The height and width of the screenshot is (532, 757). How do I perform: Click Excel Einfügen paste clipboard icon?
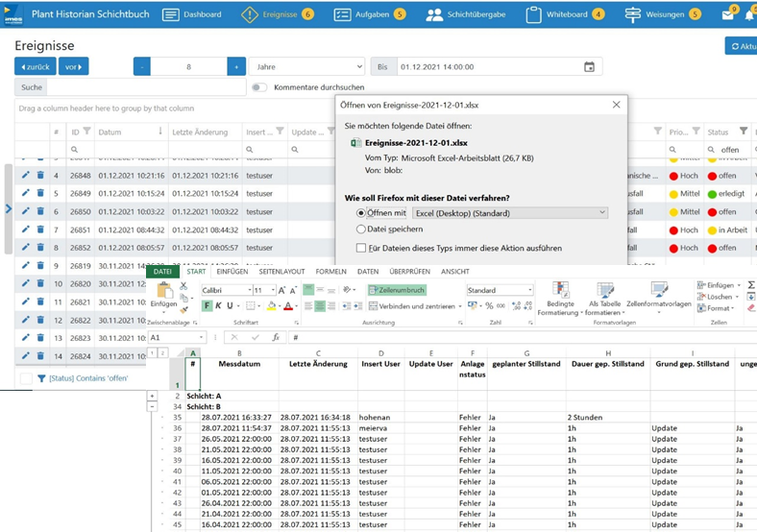pyautogui.click(x=164, y=291)
